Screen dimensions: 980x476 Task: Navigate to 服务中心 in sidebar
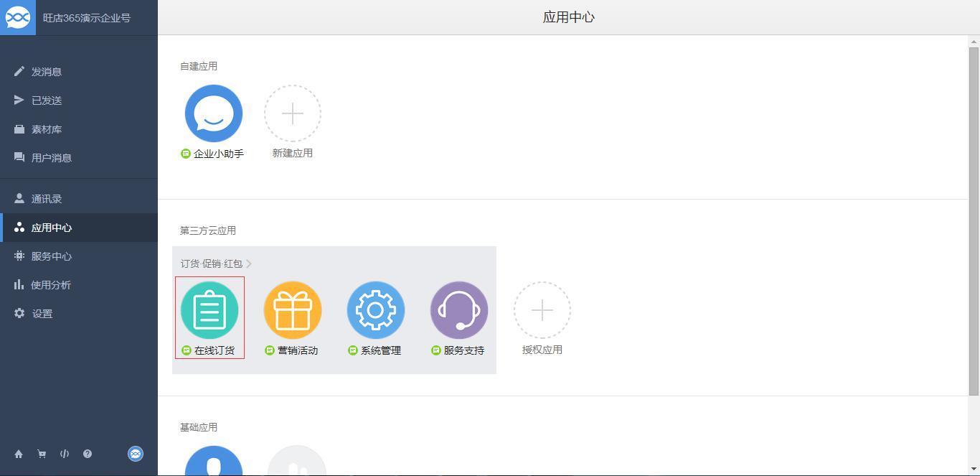[51, 256]
